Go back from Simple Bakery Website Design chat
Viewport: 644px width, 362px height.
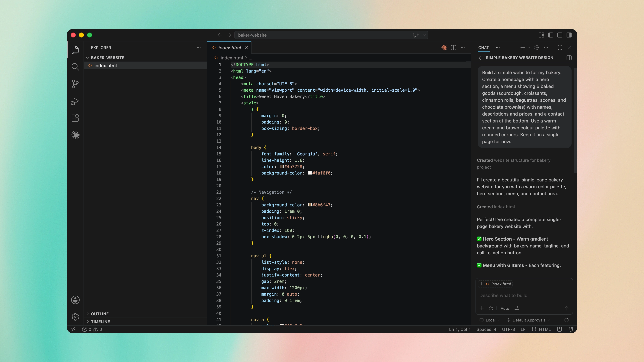[x=480, y=58]
